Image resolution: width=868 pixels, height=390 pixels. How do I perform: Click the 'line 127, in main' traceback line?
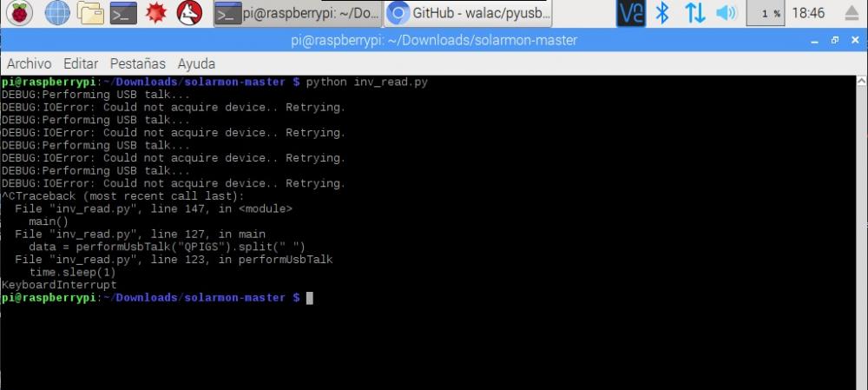pos(140,235)
